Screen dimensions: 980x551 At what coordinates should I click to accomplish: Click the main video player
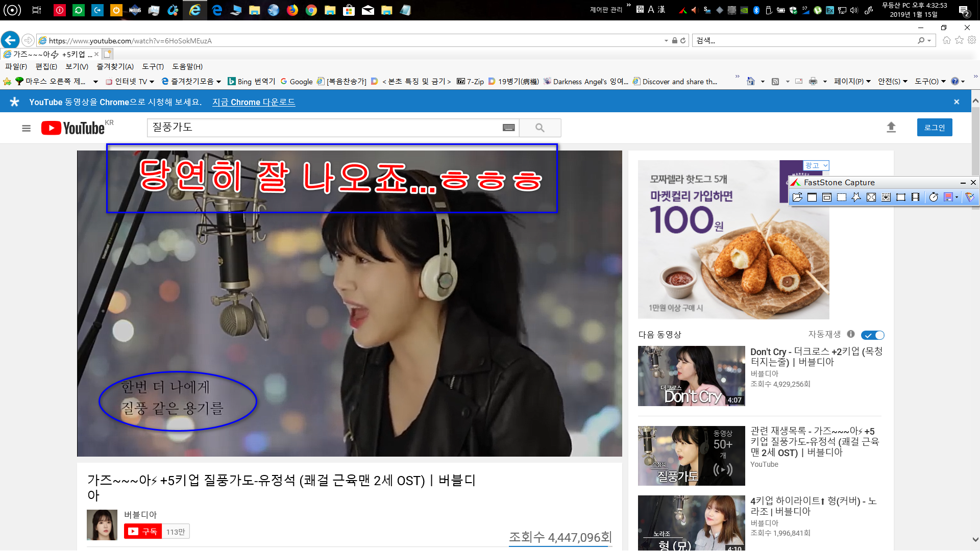[x=350, y=304]
